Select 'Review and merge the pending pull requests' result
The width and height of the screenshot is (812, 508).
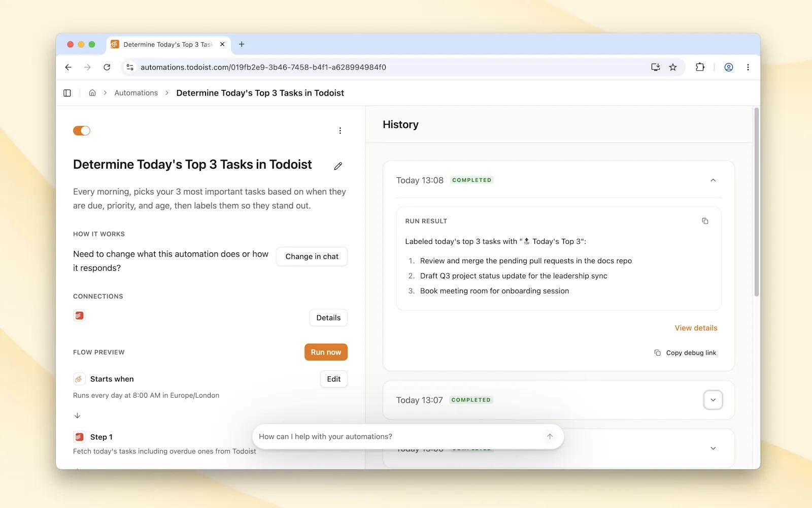(x=526, y=261)
